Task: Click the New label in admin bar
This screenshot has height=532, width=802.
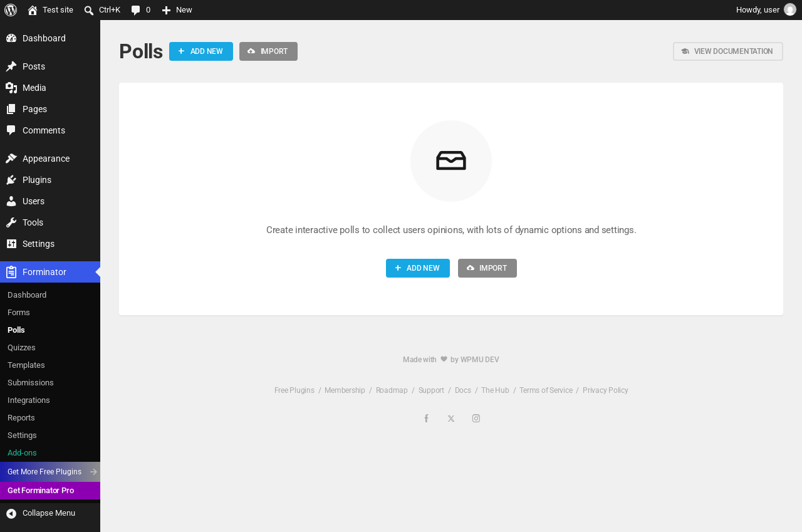Action: [184, 10]
